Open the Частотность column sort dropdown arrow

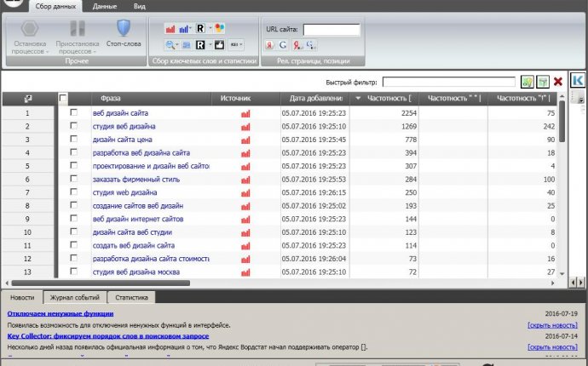point(358,99)
